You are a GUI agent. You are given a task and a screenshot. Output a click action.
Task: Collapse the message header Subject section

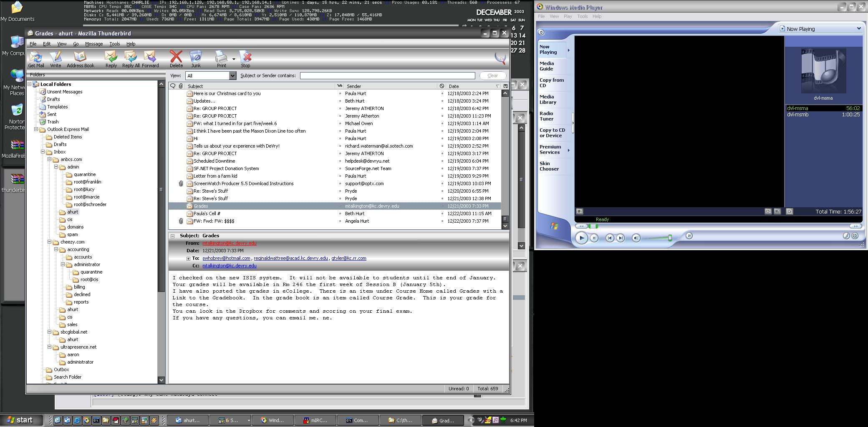[172, 236]
